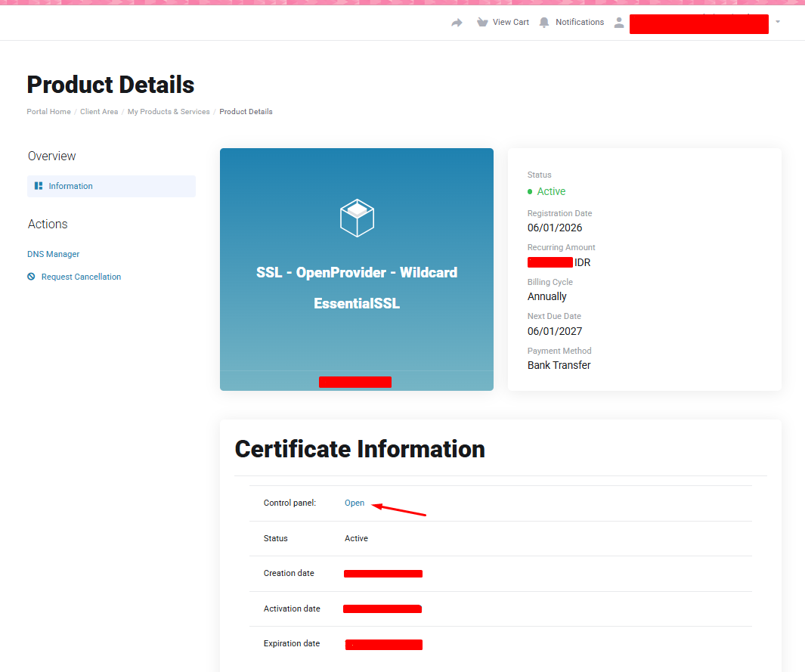The height and width of the screenshot is (672, 805).
Task: Open DNS Manager action
Action: click(54, 254)
